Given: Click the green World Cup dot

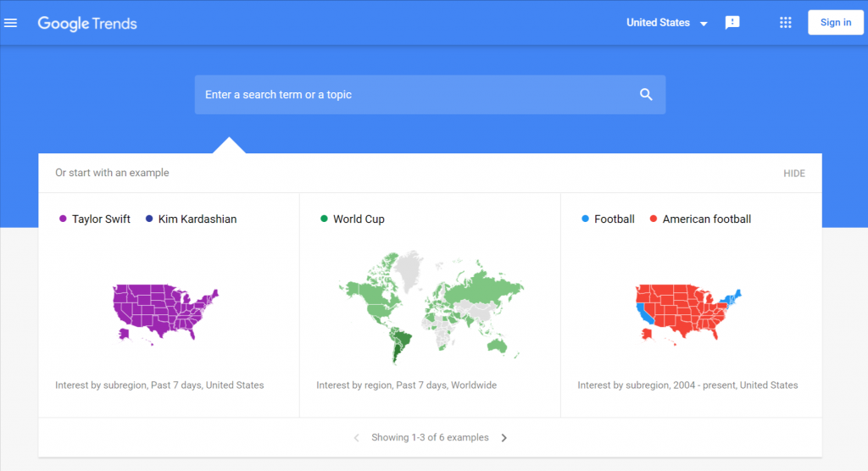Looking at the screenshot, I should click(x=324, y=219).
